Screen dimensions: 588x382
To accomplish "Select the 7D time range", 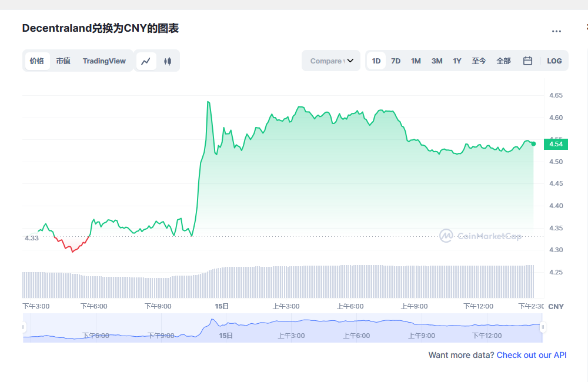I will coord(396,61).
